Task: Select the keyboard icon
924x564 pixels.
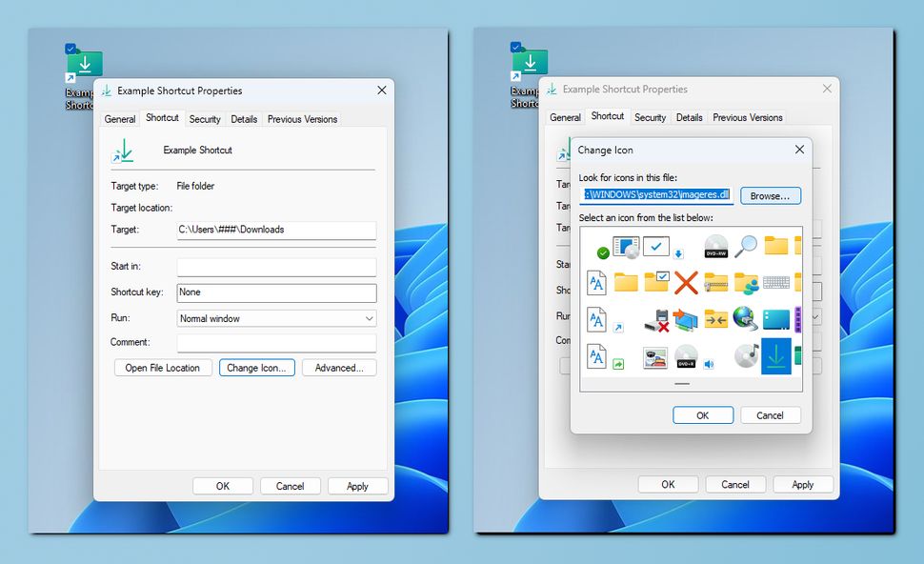Action: (776, 281)
